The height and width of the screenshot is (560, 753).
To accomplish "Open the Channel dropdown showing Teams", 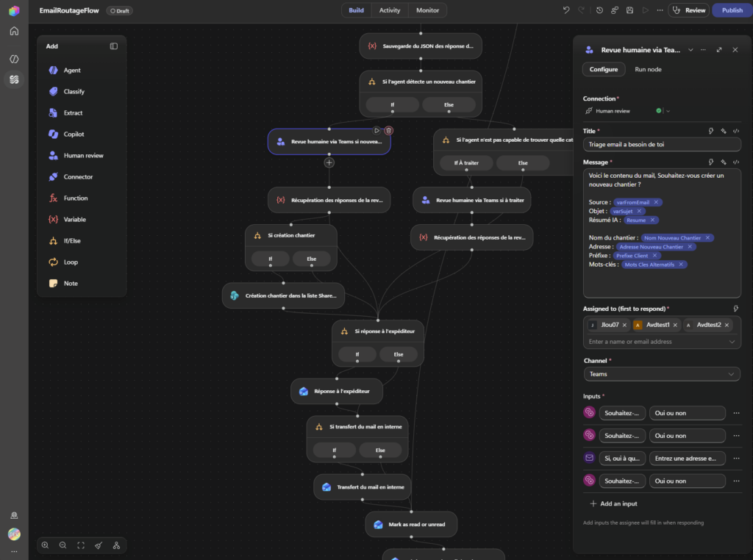I will tap(662, 374).
